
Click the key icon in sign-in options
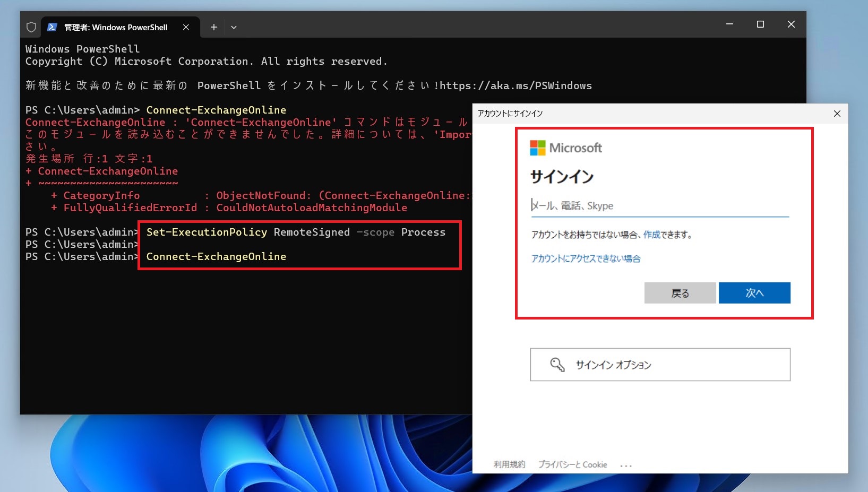(x=557, y=365)
